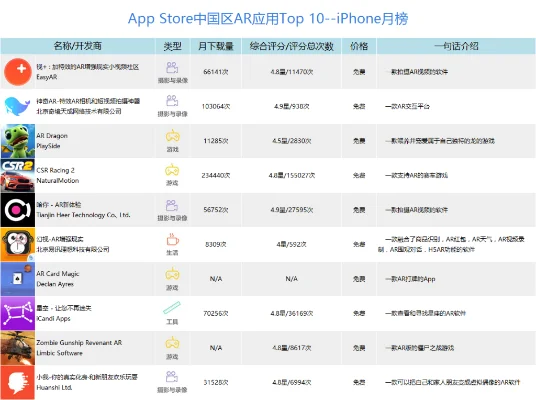Screen dimensions: 536x400
Task: Click the CSR2 racing app icon
Action: click(x=17, y=175)
